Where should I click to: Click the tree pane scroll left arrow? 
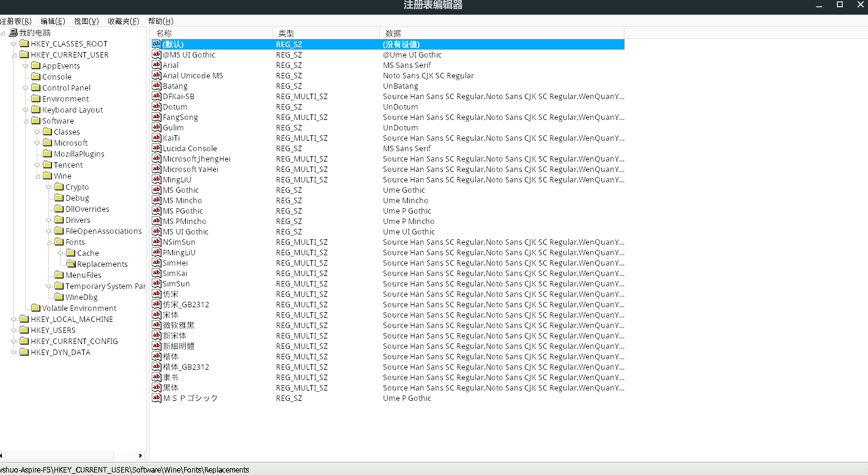[x=2, y=456]
